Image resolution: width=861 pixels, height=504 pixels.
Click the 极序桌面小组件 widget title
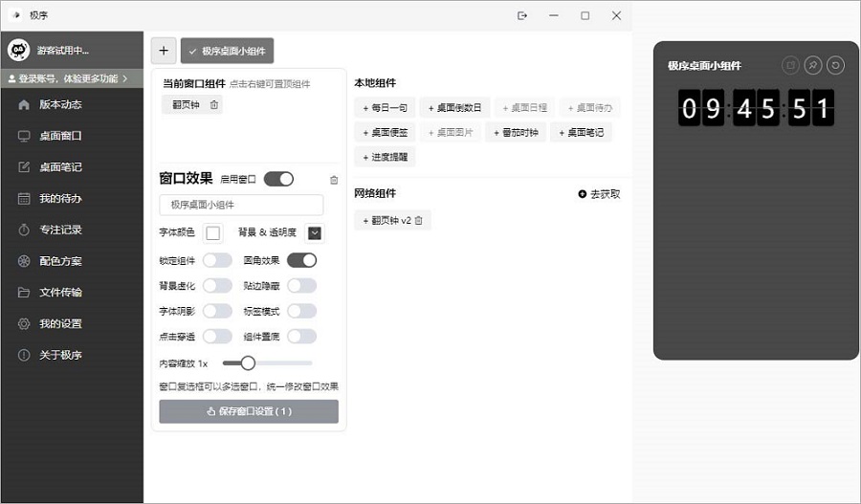(x=704, y=66)
